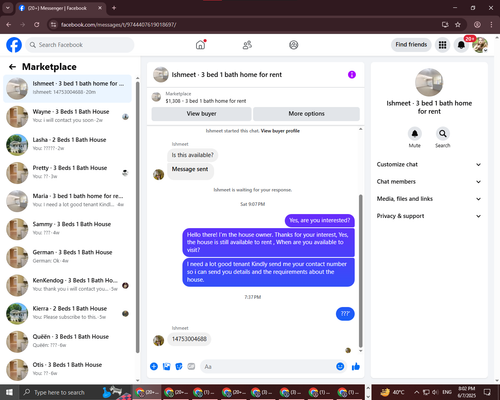Open the nine-dot menu grid icon
The width and height of the screenshot is (500, 400).
(442, 45)
